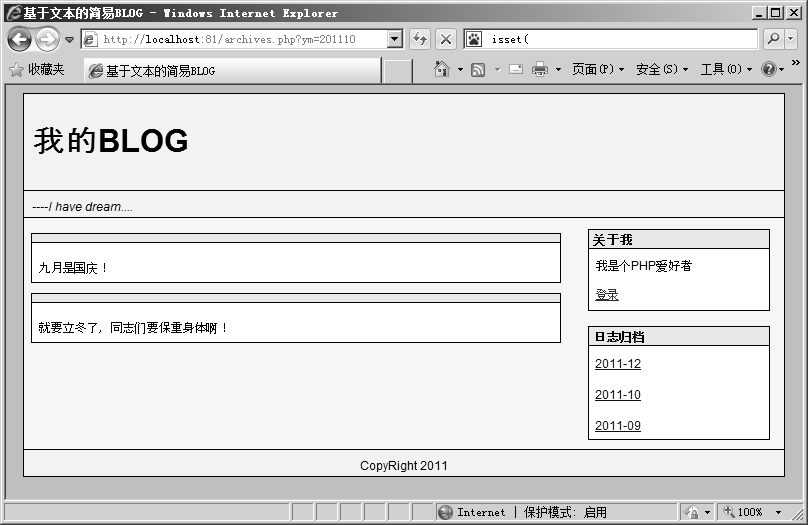Go back with the Back arrow button
The height and width of the screenshot is (525, 808).
(20, 39)
